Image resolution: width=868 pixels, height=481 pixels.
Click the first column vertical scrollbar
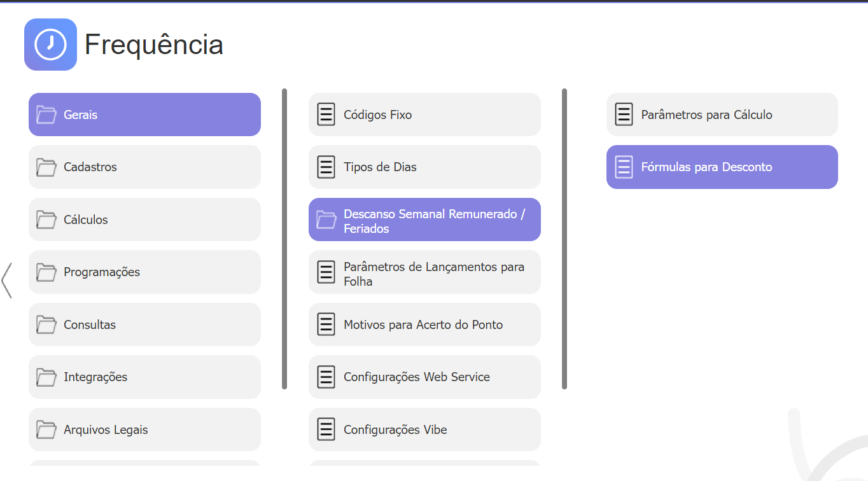click(x=284, y=239)
